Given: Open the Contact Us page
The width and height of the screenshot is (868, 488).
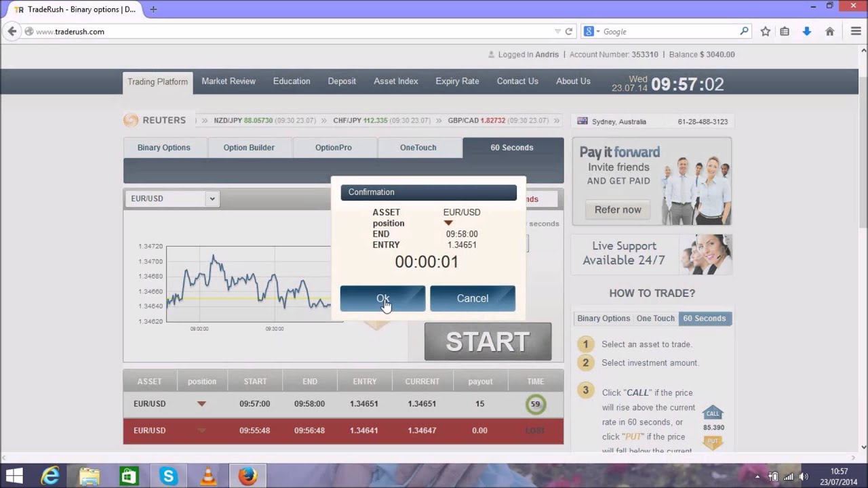Looking at the screenshot, I should [x=517, y=81].
